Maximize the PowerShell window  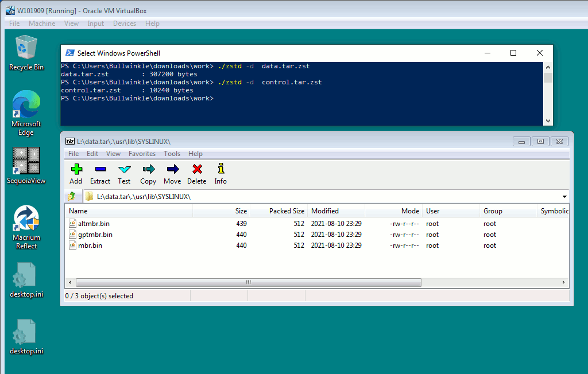point(513,53)
